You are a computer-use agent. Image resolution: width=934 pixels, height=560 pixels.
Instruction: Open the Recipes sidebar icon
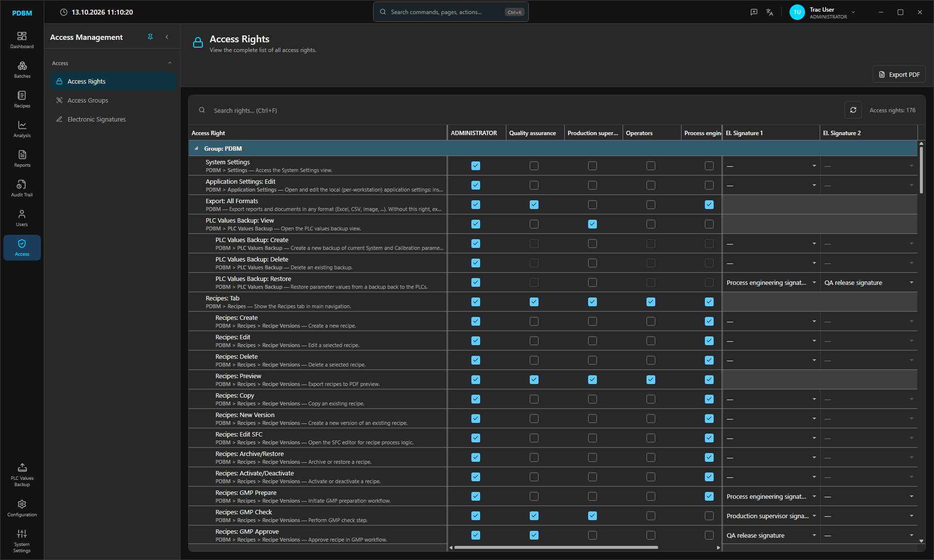[22, 99]
